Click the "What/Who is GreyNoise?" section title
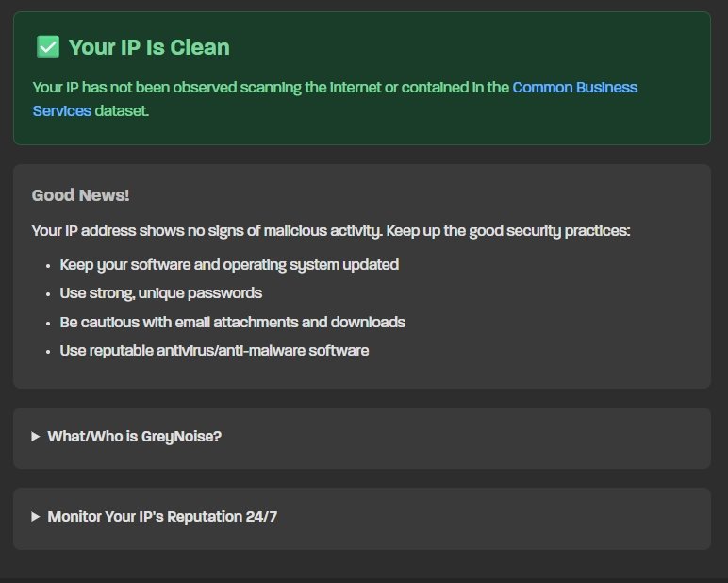 click(x=134, y=437)
